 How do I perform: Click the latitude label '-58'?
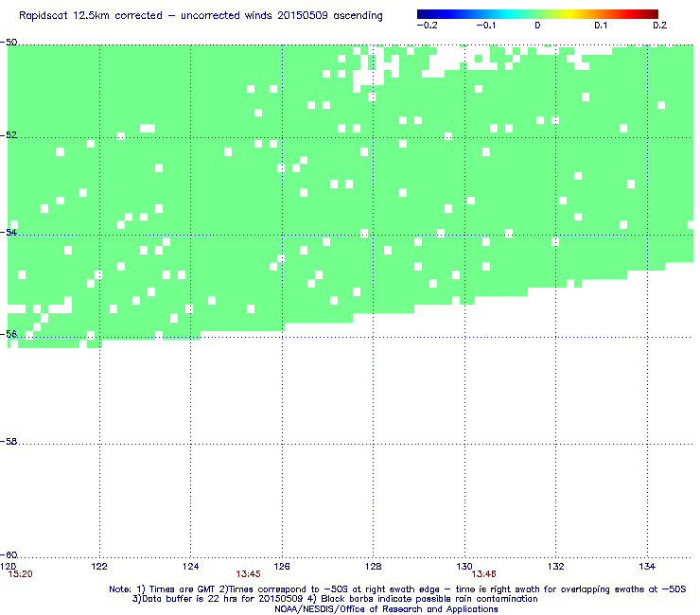[9, 441]
